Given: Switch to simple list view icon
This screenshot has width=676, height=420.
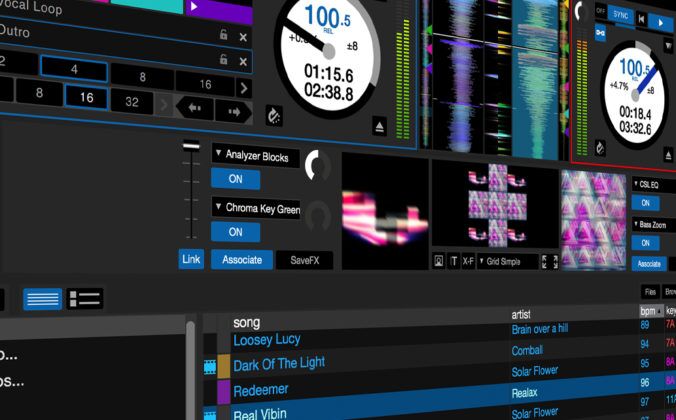Looking at the screenshot, I should (42, 299).
